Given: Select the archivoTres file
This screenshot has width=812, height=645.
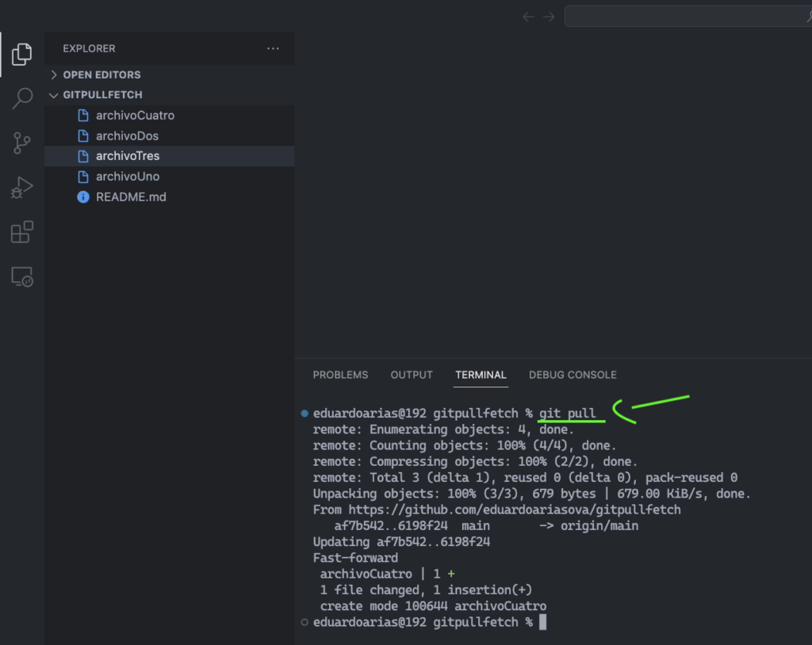Looking at the screenshot, I should pos(170,156).
